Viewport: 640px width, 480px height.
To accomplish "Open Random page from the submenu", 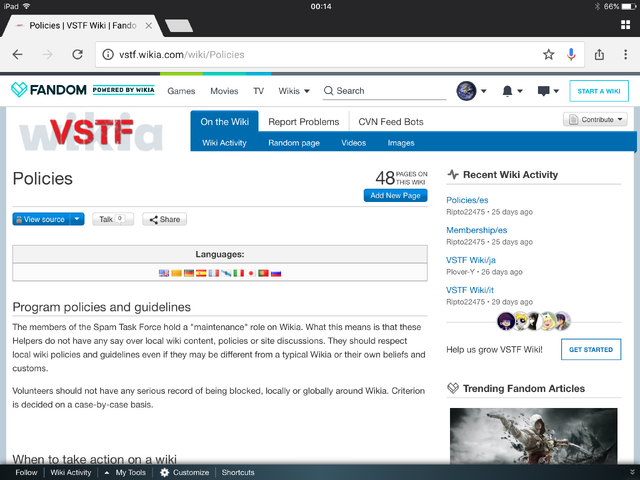I will [294, 143].
